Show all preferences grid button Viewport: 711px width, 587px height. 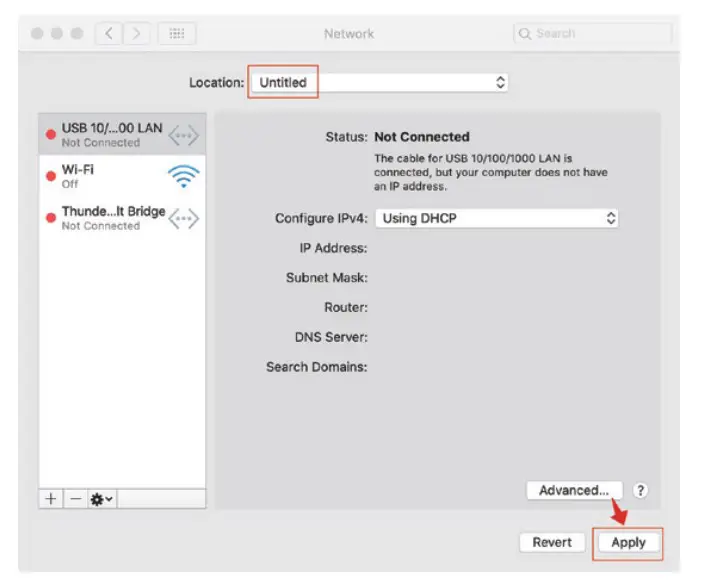click(176, 34)
